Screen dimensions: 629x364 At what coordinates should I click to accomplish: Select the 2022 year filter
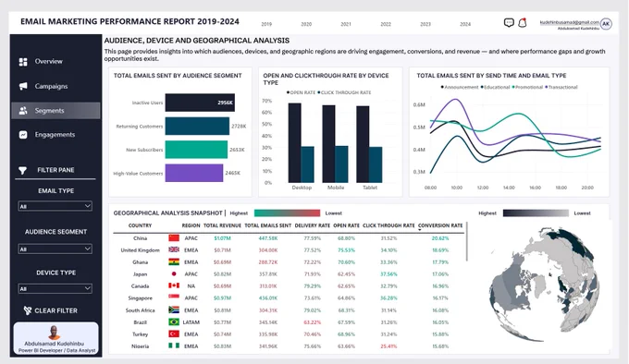click(386, 24)
